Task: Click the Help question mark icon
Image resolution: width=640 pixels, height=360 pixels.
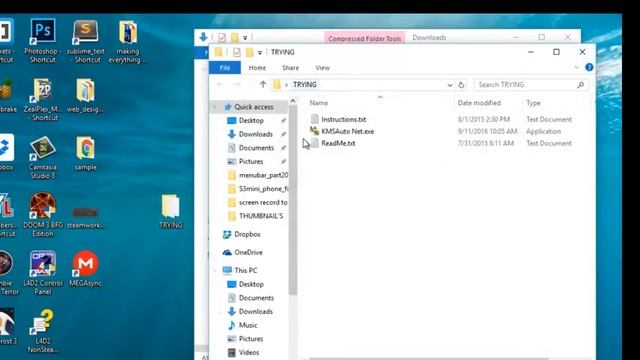Action: 589,67
